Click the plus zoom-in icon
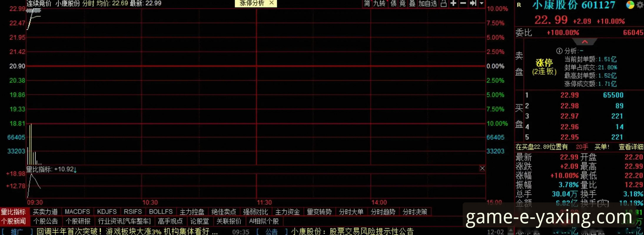Viewport: 644px width, 235px height. click(x=454, y=3)
